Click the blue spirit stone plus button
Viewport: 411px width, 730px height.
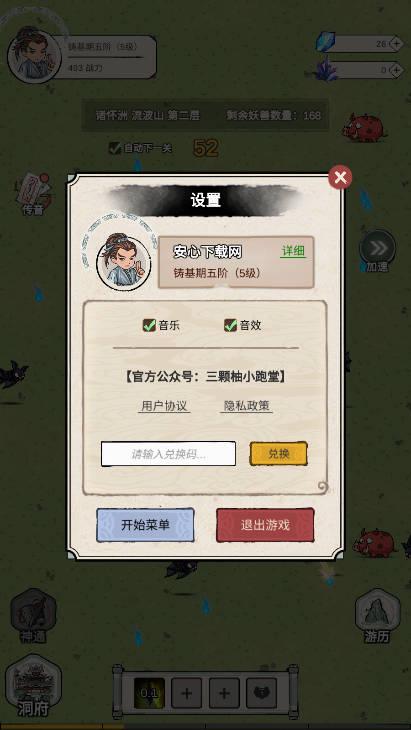[396, 44]
